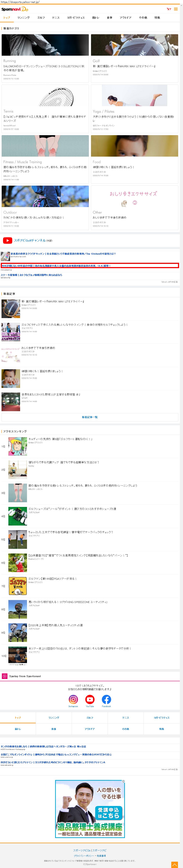Click the orange back-to-top arrow button
This screenshot has height=868, width=183.
[174, 865]
